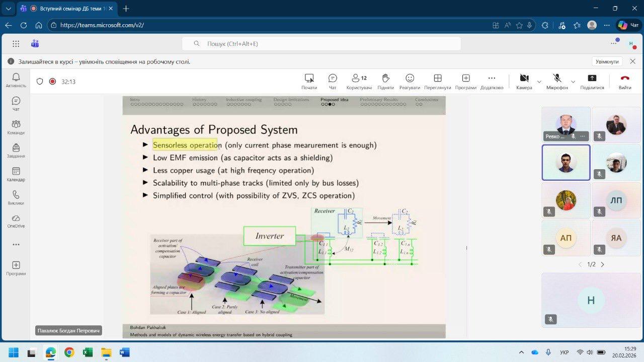This screenshot has height=362, width=644.
Task: Click the Teams search box
Action: tap(321, 44)
